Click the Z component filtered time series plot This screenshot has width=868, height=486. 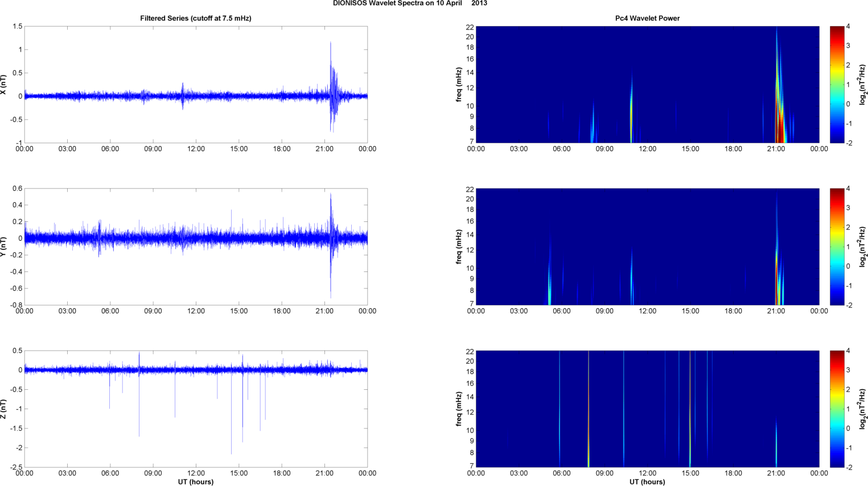tap(195, 409)
